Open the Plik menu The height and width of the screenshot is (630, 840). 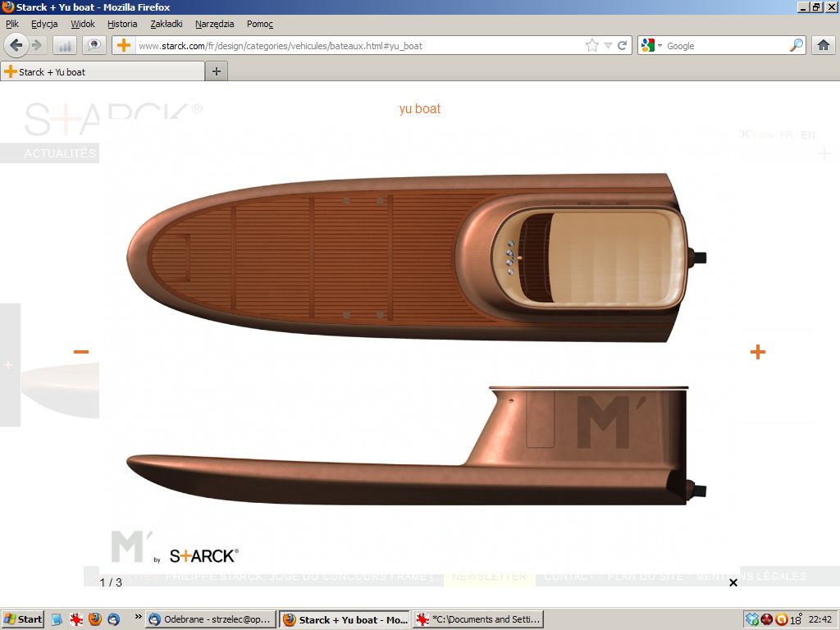click(12, 24)
